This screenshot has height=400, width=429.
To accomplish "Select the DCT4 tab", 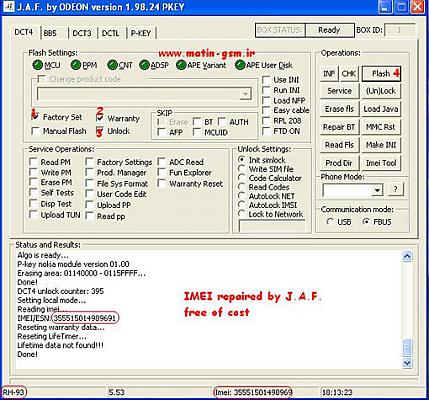I will tap(24, 32).
